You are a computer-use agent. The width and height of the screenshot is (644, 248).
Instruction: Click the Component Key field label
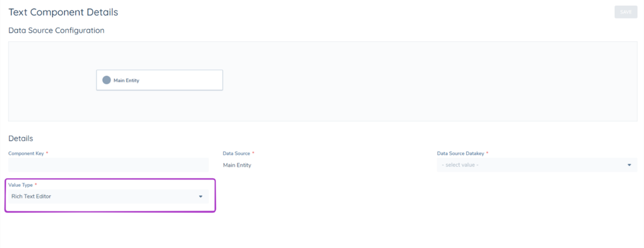(x=26, y=153)
